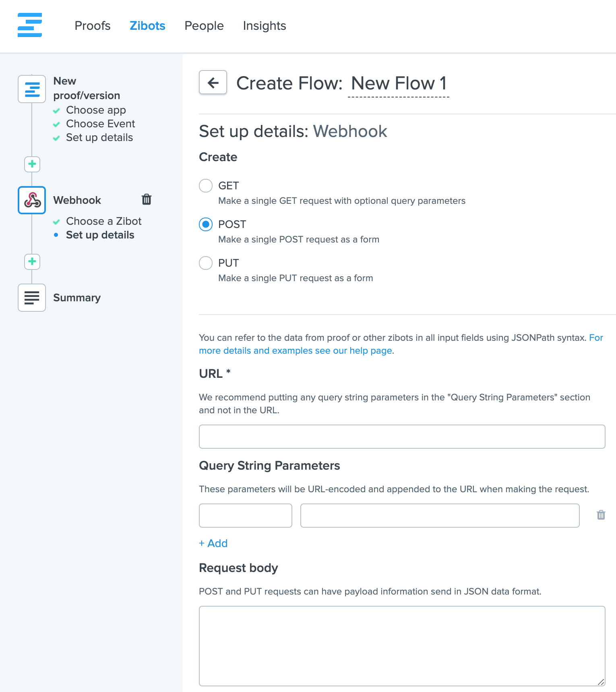The height and width of the screenshot is (692, 616).
Task: Go to the Insights tab
Action: click(264, 26)
